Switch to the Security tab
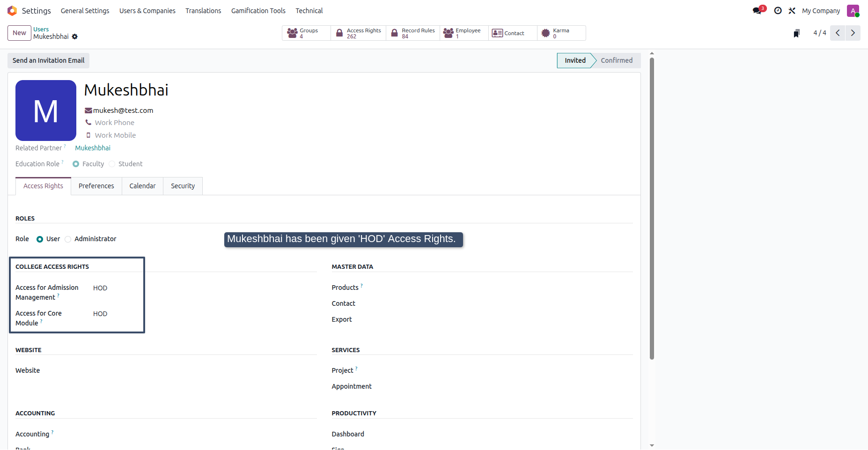Viewport: 868px width, 450px height. point(183,186)
